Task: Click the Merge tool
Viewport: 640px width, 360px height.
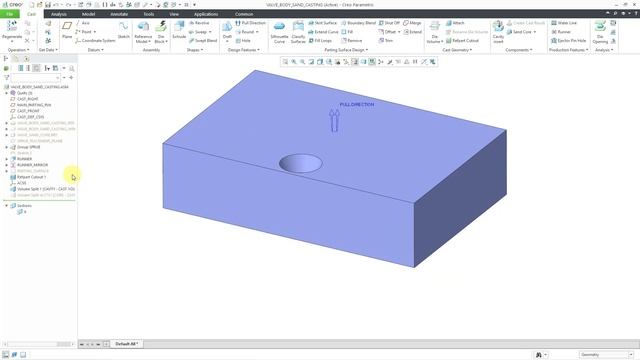Action: 412,23
